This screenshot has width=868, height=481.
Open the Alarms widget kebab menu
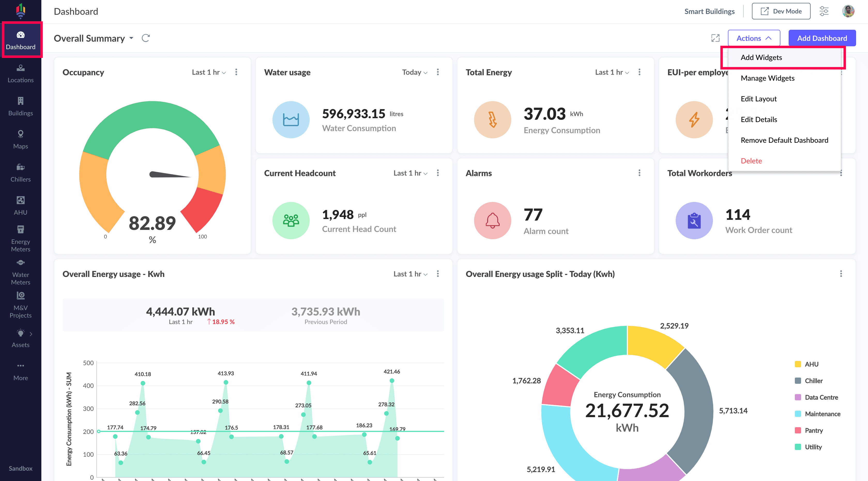639,173
